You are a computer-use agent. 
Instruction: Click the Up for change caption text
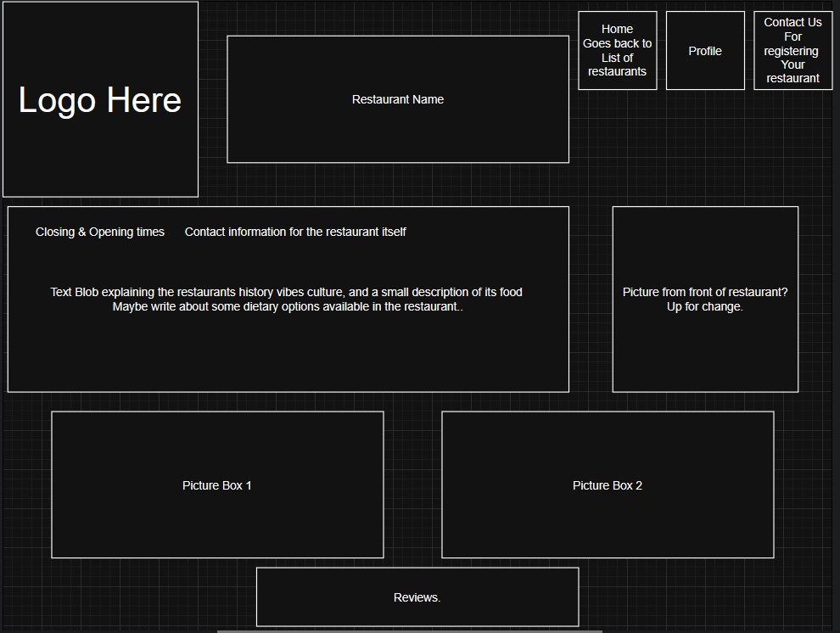point(704,306)
